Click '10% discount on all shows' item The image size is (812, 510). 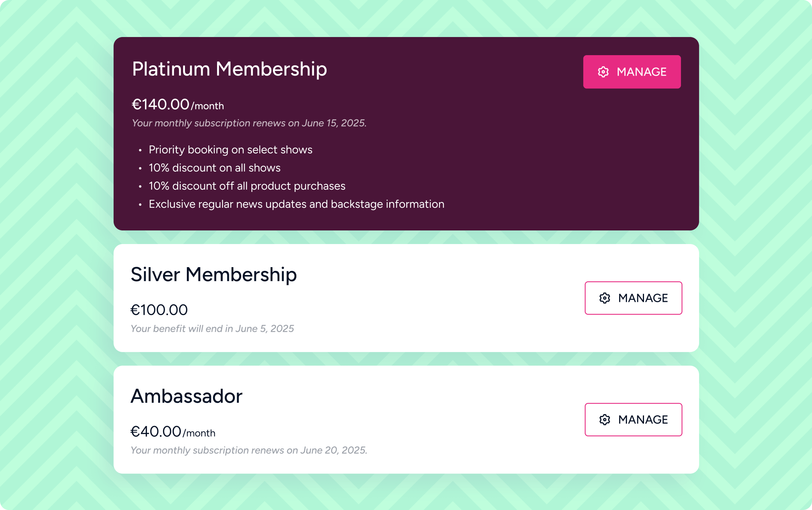pyautogui.click(x=214, y=168)
